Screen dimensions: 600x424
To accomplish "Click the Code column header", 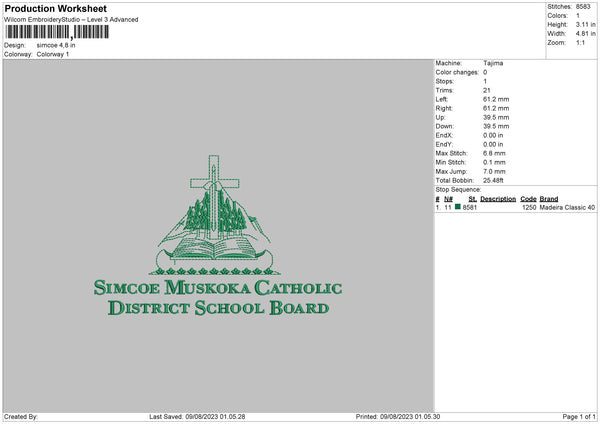I will (528, 198).
